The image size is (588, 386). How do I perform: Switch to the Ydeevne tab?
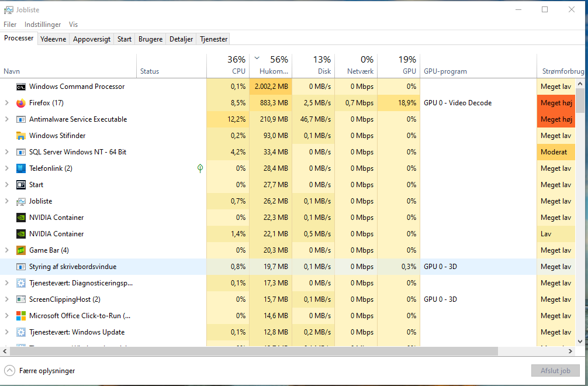(x=53, y=39)
